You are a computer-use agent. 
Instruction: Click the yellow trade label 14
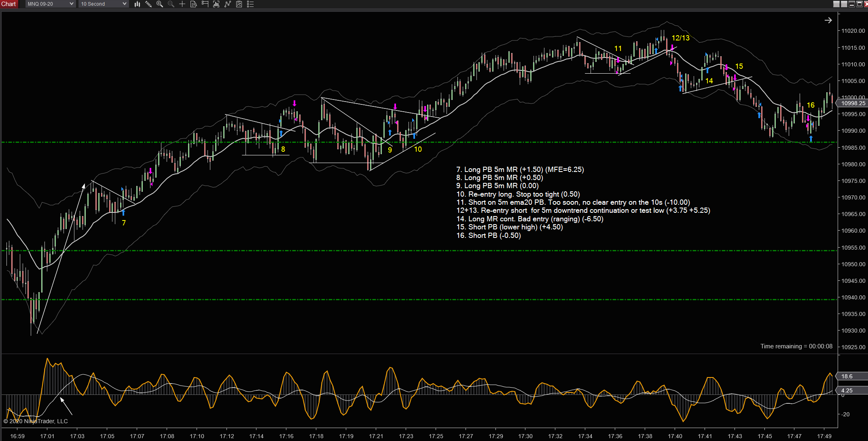click(709, 81)
